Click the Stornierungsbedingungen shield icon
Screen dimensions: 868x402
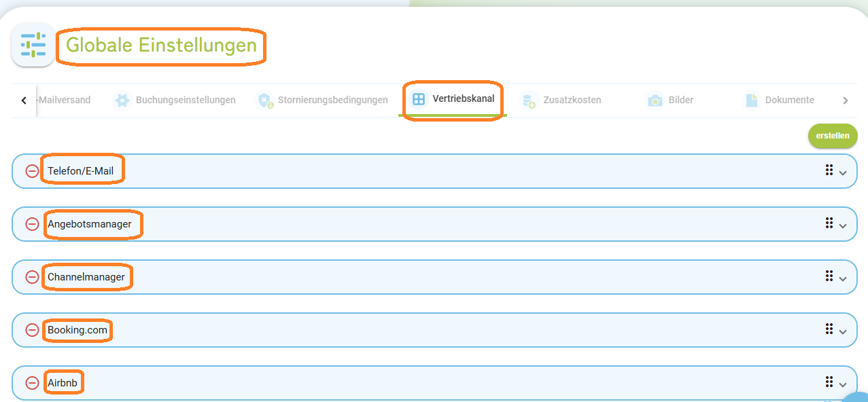point(264,100)
